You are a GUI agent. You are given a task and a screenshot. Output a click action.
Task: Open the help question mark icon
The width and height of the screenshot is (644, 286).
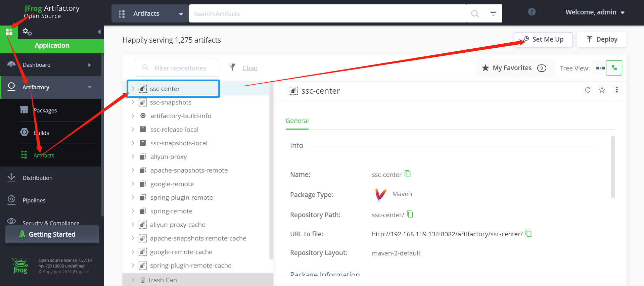[x=532, y=12]
